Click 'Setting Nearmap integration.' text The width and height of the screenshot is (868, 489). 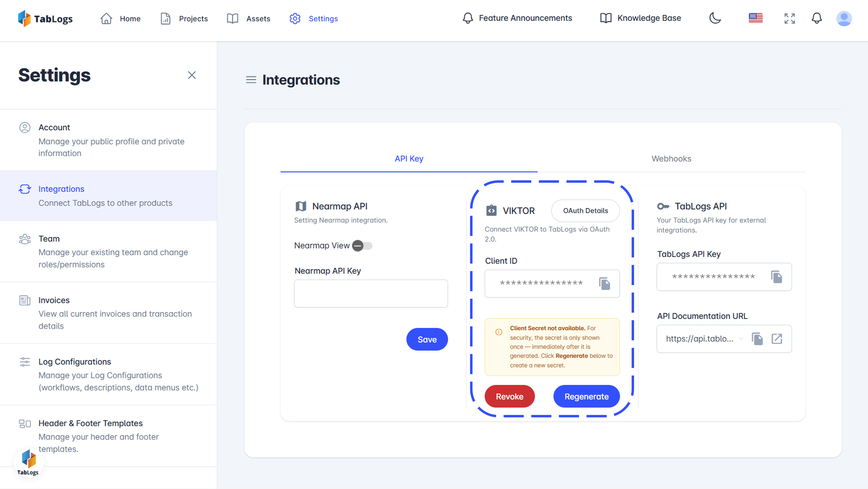(x=341, y=220)
